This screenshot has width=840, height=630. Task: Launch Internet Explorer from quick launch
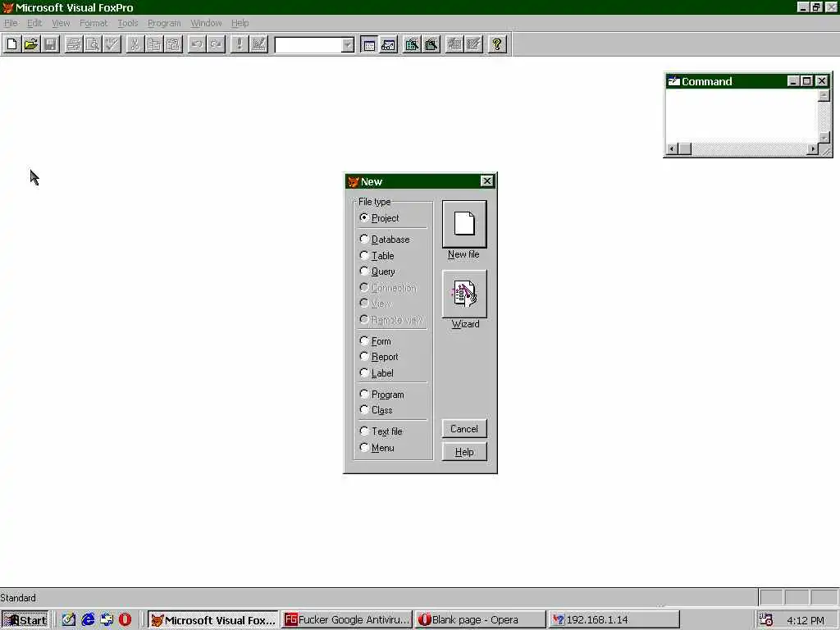coord(88,620)
